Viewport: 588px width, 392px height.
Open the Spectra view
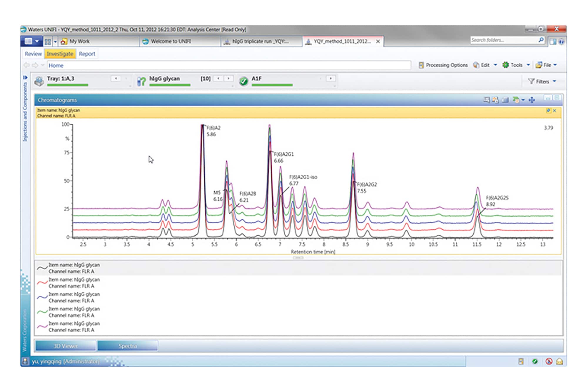coord(127,346)
